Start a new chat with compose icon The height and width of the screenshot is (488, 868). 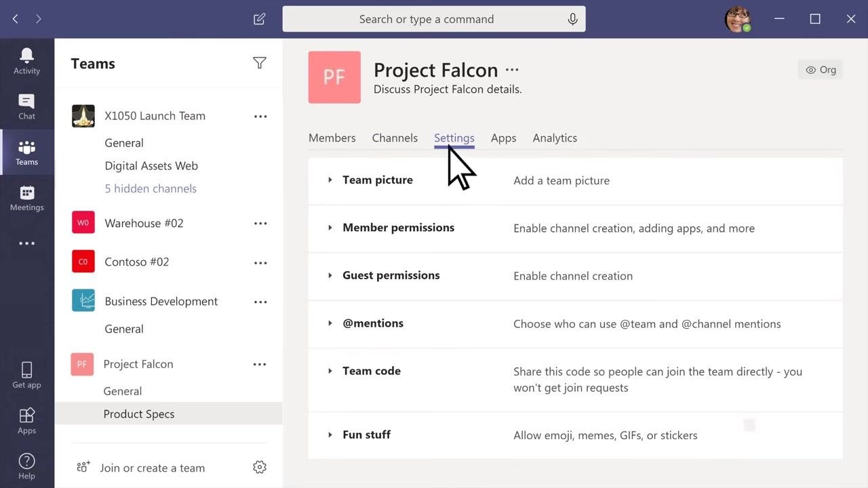(x=259, y=19)
